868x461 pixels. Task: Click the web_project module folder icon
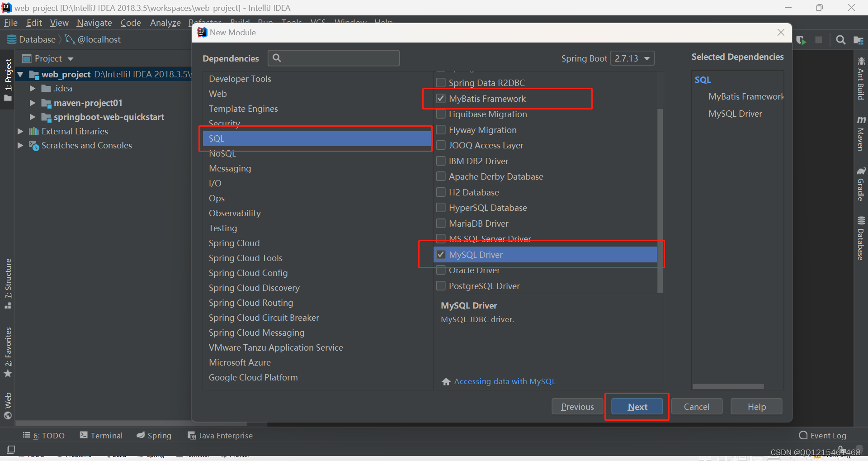click(34, 75)
